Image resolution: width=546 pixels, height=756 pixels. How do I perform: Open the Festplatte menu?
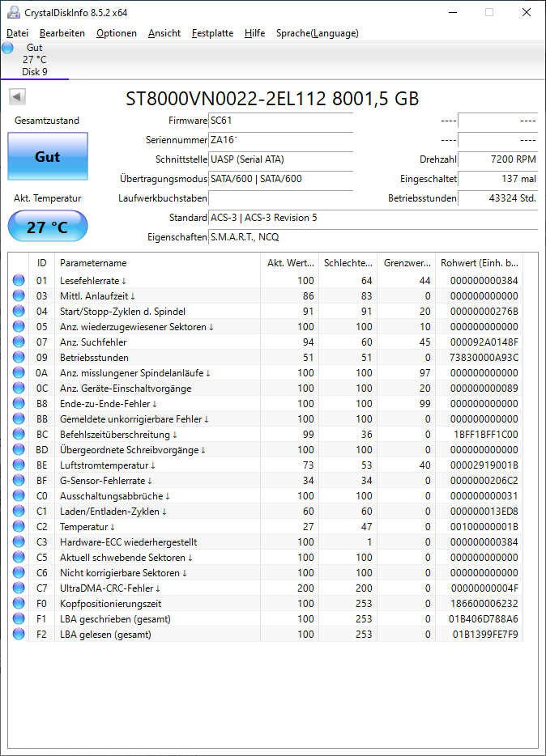click(212, 33)
